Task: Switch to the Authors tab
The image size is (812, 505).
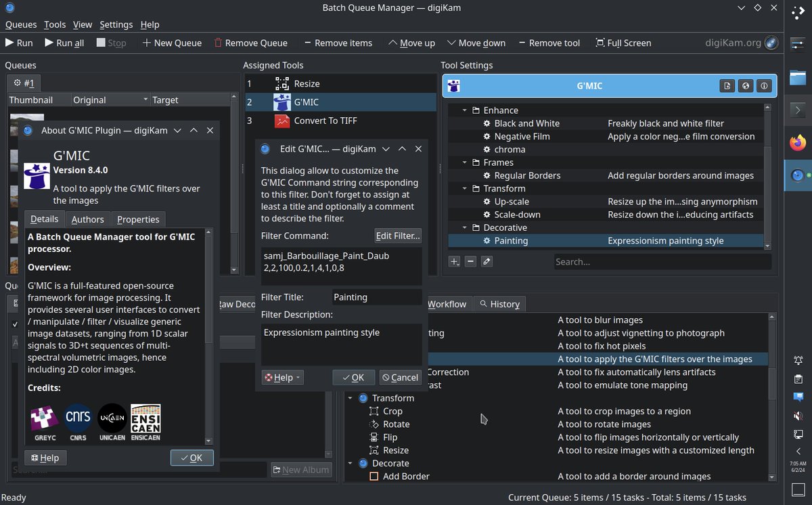Action: (88, 219)
